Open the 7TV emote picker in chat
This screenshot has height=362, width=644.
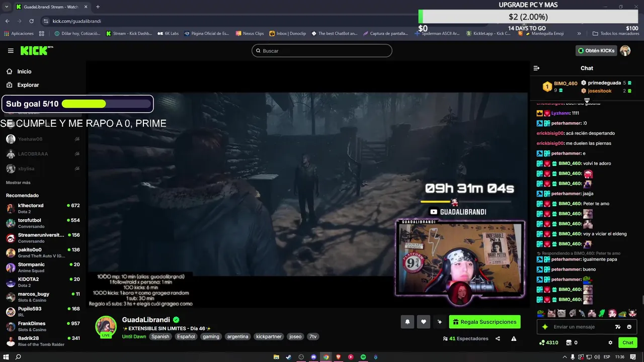pyautogui.click(x=618, y=327)
